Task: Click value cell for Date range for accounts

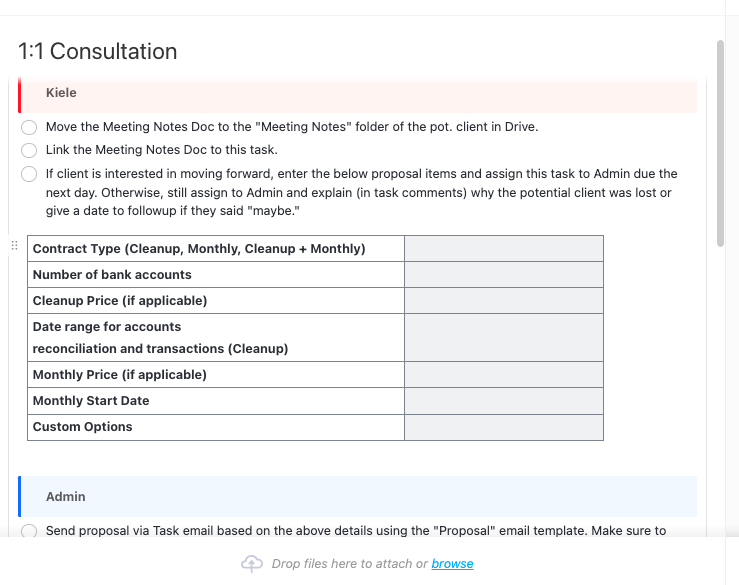Action: click(x=504, y=338)
